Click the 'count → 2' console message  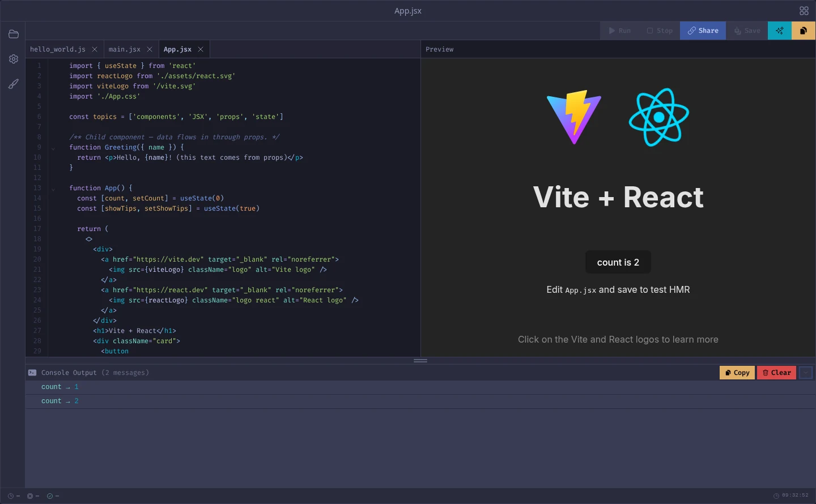[x=420, y=401]
